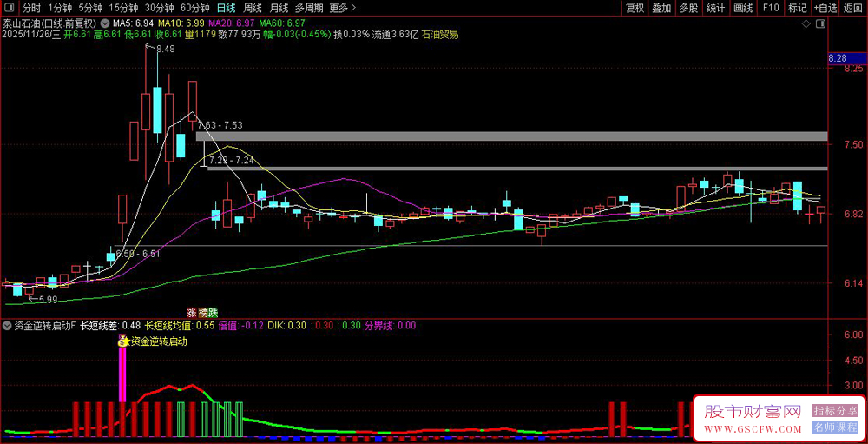This screenshot has width=868, height=444.
Task: Switch to the 分时 chart tab
Action: 31,8
